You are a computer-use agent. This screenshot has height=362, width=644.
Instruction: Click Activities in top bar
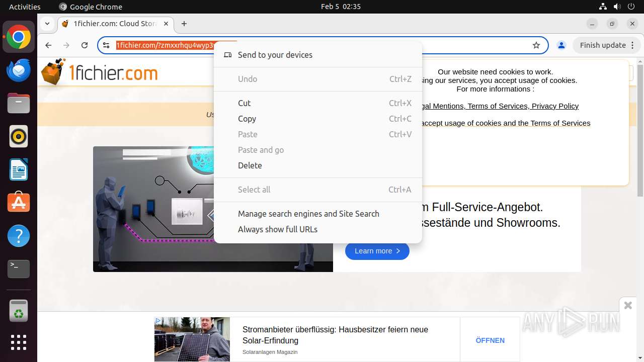coord(25,7)
